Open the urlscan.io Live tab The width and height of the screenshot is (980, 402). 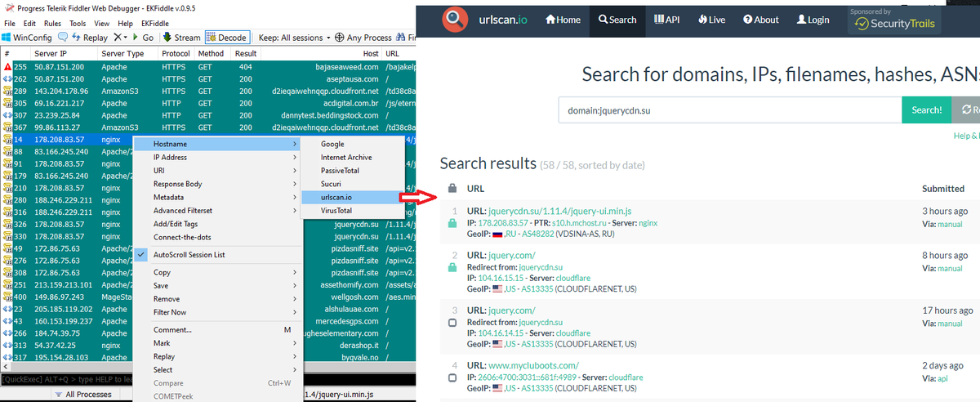(x=710, y=20)
